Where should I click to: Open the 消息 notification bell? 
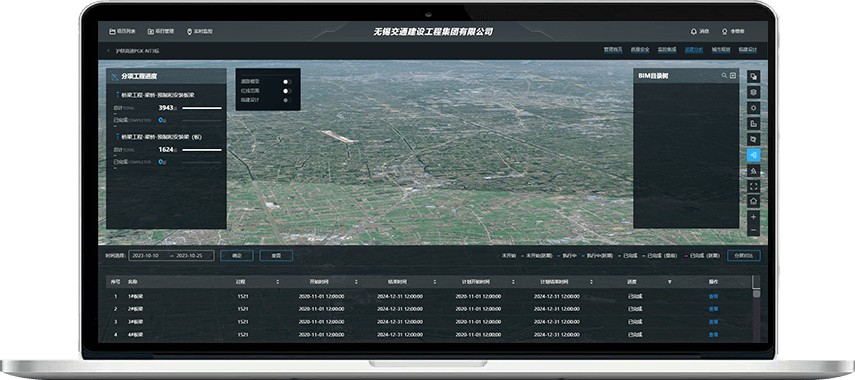[700, 31]
